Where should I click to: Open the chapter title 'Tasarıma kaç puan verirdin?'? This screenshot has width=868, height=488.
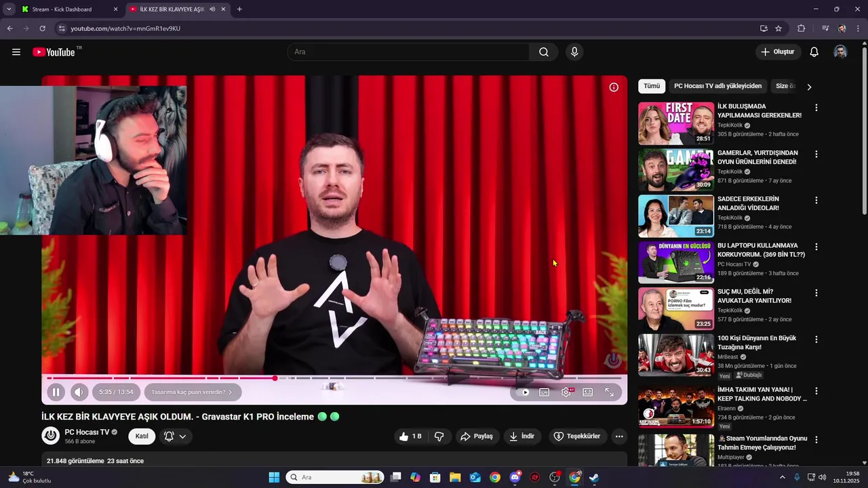point(193,392)
